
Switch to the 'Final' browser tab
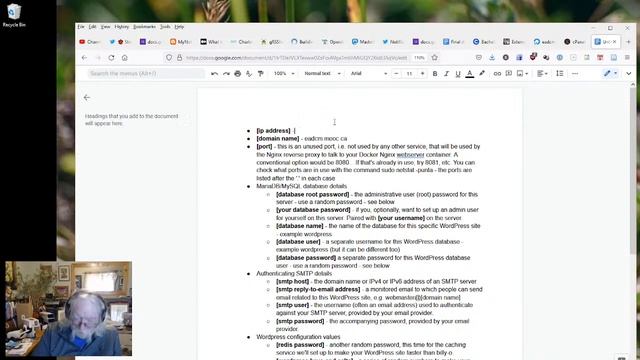click(x=453, y=42)
